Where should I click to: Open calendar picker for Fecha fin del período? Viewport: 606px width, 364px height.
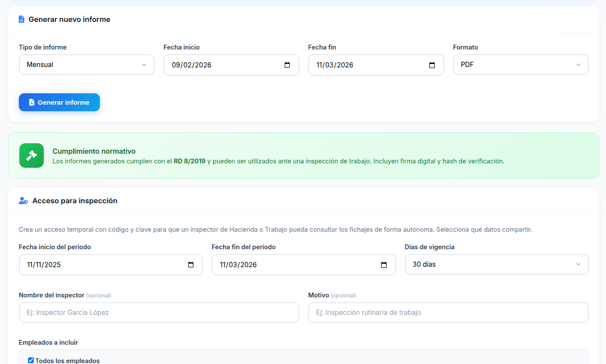click(x=384, y=265)
